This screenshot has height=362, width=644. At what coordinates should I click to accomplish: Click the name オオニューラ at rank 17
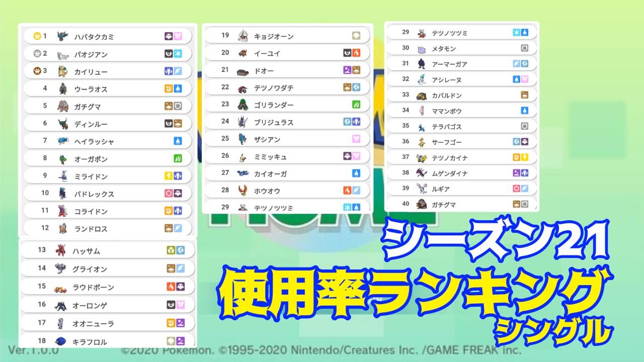click(93, 324)
